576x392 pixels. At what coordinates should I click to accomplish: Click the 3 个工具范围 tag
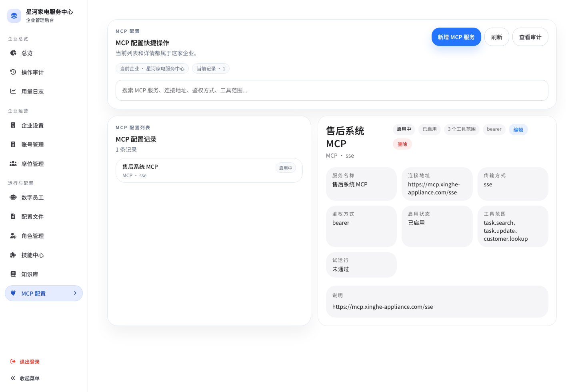[462, 129]
